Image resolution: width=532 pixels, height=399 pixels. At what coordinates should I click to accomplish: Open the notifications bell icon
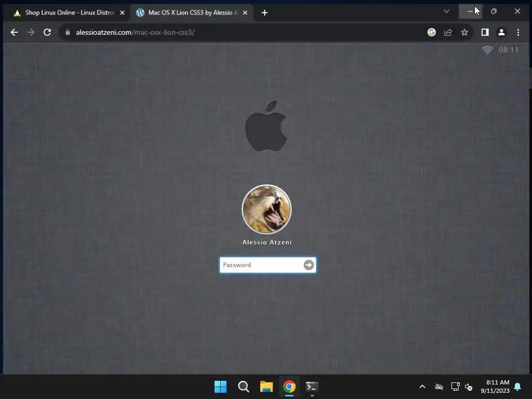(518, 387)
